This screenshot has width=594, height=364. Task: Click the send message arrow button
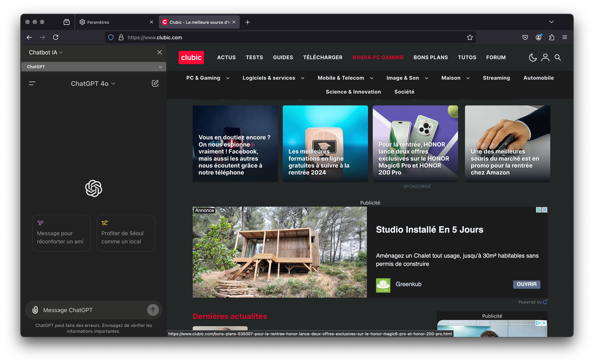(x=153, y=310)
